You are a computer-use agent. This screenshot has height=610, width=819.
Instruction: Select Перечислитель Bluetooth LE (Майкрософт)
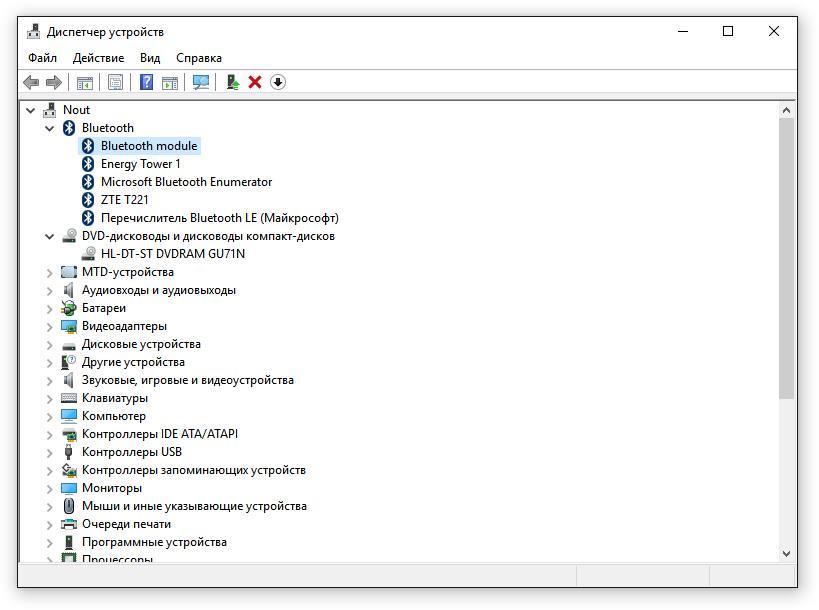pyautogui.click(x=220, y=218)
